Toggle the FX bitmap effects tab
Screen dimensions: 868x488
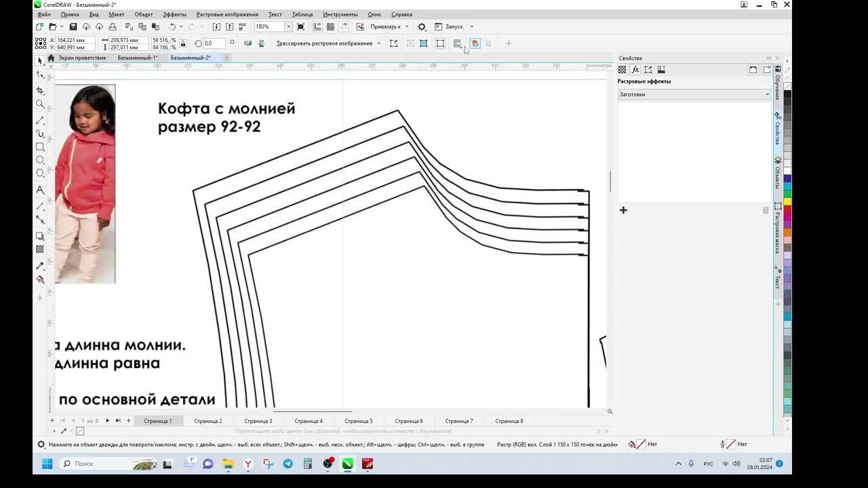635,70
